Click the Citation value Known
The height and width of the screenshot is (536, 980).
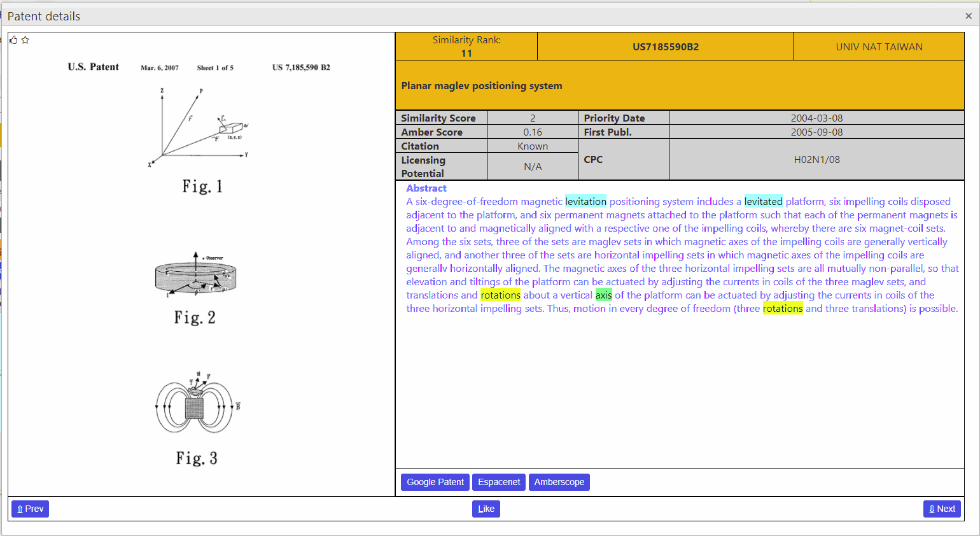(x=533, y=146)
